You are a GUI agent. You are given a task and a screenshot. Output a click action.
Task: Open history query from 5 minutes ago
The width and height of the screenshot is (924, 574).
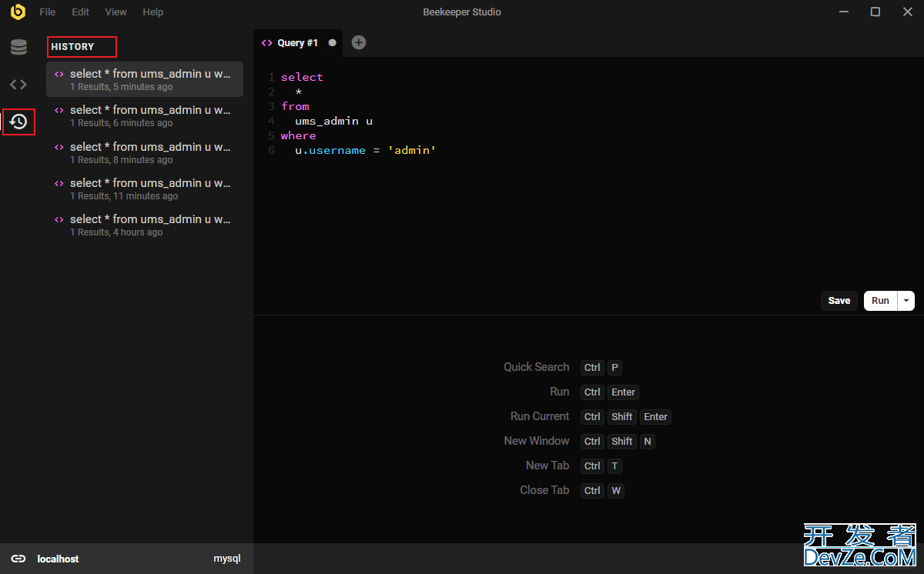145,79
